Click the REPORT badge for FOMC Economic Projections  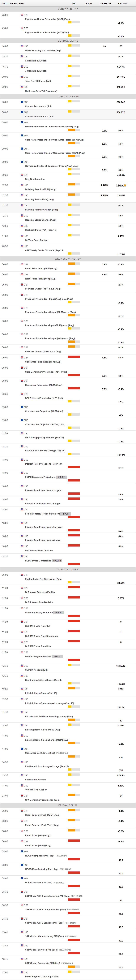61,477
